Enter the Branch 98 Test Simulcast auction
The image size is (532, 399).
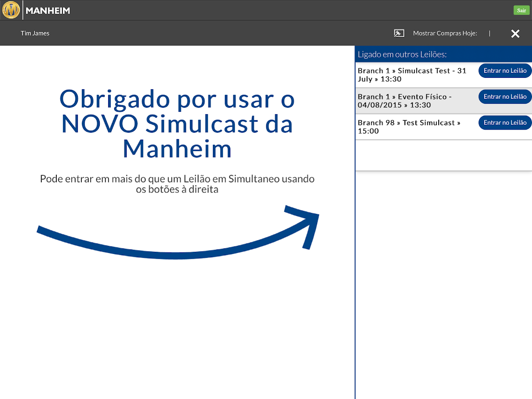click(505, 123)
